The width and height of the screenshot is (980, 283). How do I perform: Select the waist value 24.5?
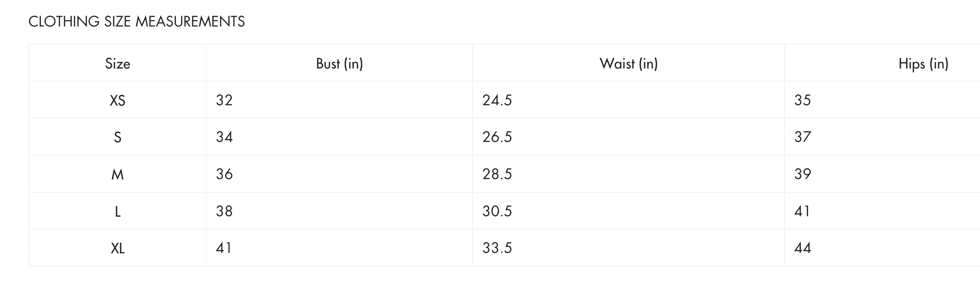pyautogui.click(x=497, y=100)
